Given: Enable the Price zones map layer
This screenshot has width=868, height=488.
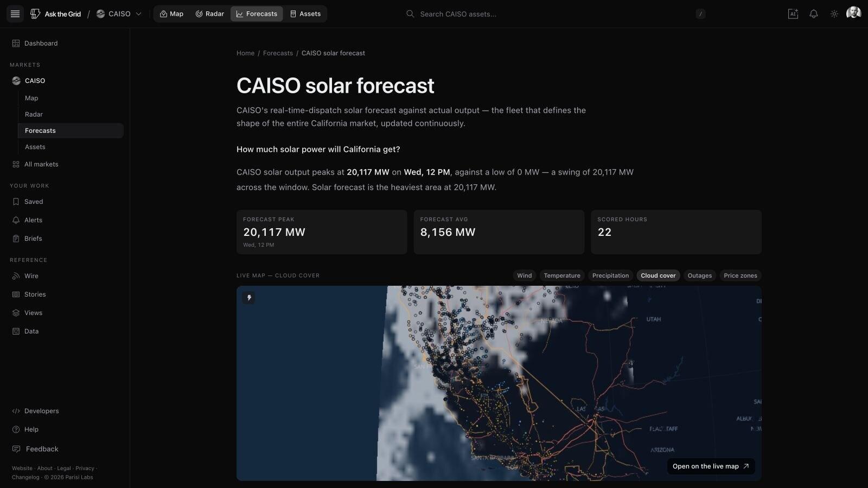Looking at the screenshot, I should click(740, 276).
